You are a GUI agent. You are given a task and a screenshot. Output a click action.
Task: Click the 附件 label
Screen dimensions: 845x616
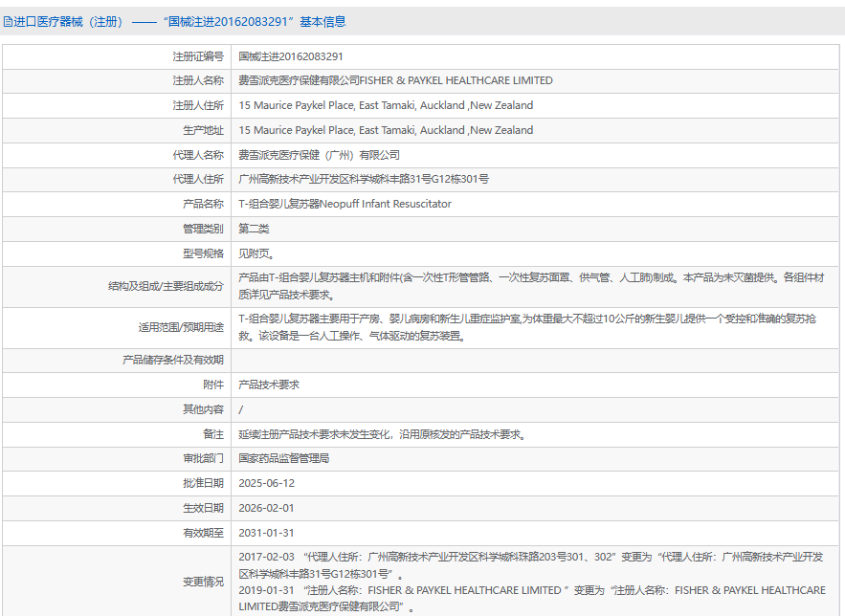pyautogui.click(x=213, y=385)
